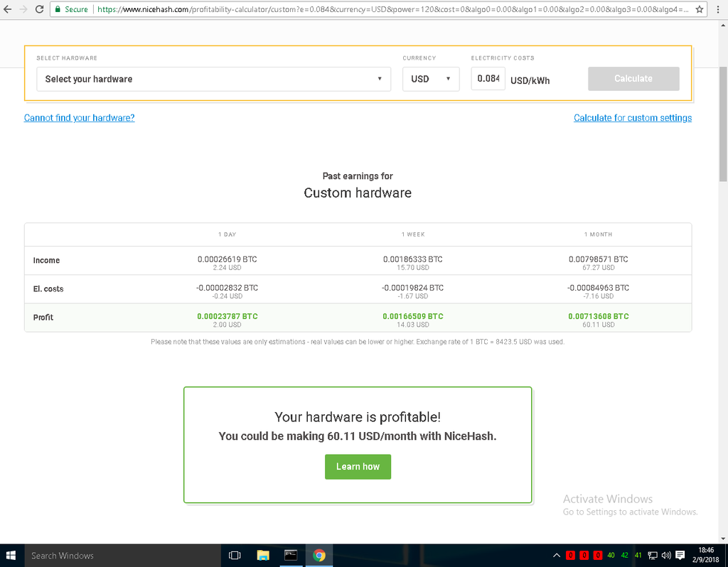
Task: Click the green Learn how button
Action: coord(358,466)
